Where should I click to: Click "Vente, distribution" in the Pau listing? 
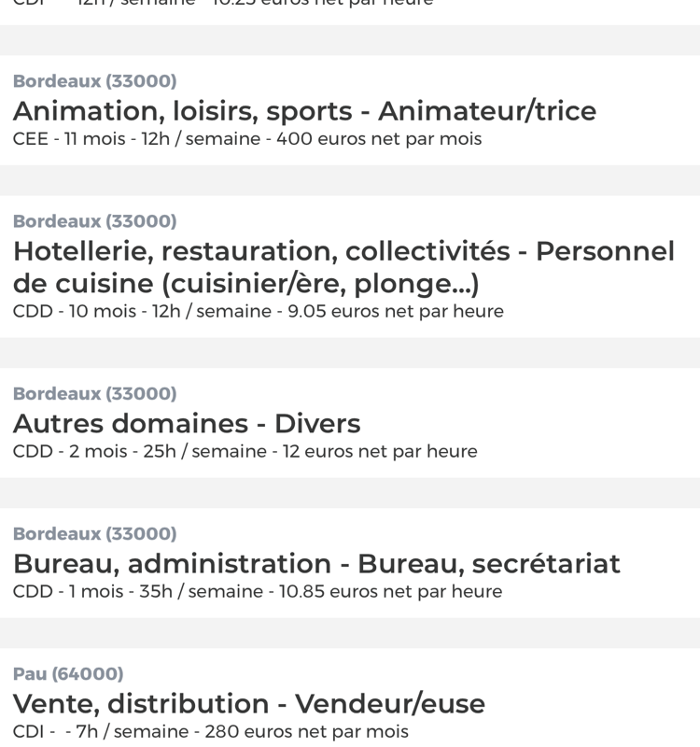point(141,704)
